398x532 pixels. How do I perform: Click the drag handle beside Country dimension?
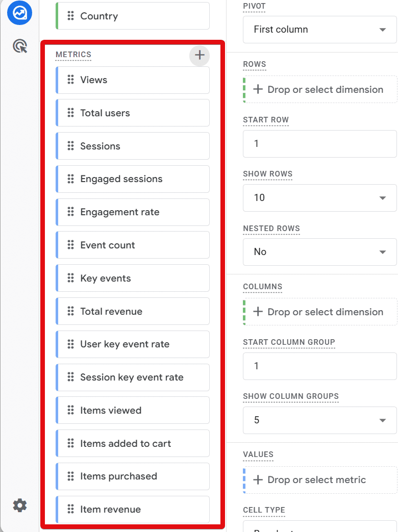click(70, 16)
